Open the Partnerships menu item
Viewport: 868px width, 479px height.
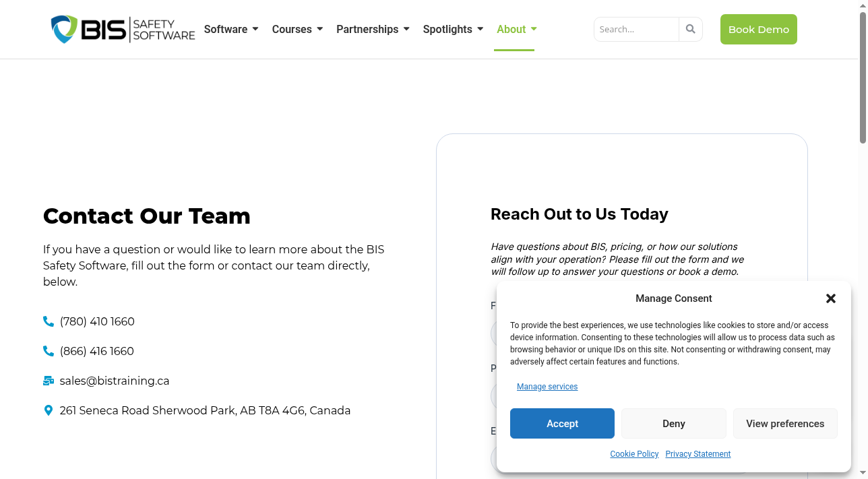point(367,30)
